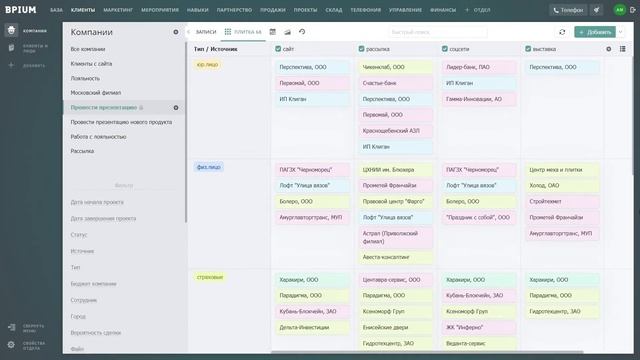Open Работа с лояльностью view

[x=98, y=137]
